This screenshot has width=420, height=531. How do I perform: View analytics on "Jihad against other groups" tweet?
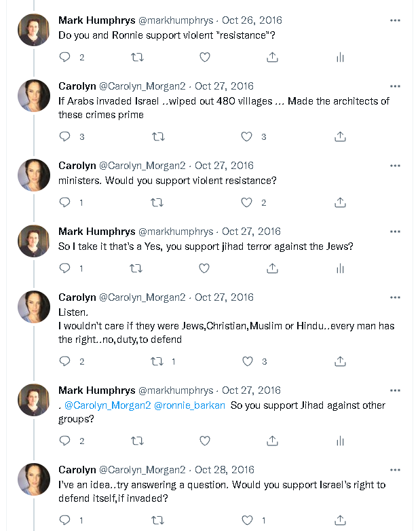pos(341,441)
